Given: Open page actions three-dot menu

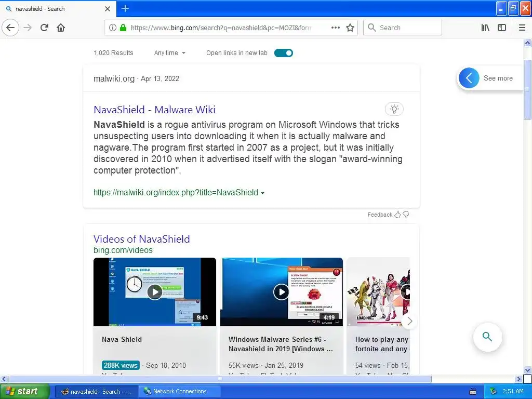Looking at the screenshot, I should (x=335, y=28).
